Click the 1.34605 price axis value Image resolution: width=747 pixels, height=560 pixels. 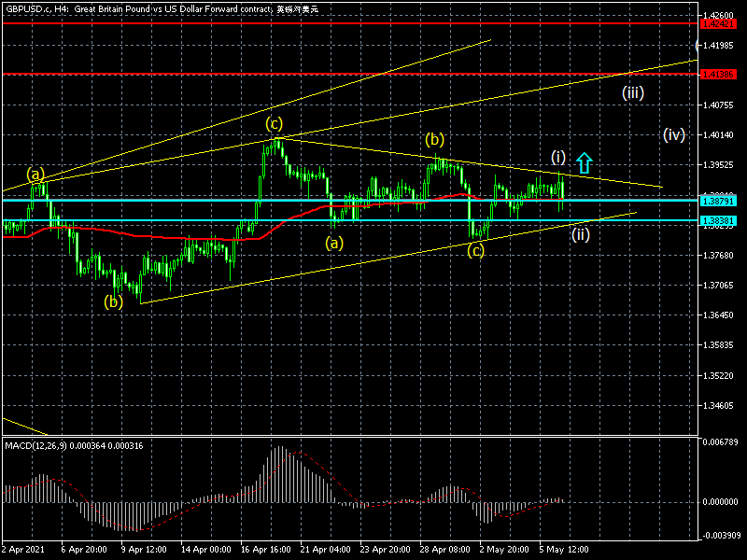[x=718, y=406]
